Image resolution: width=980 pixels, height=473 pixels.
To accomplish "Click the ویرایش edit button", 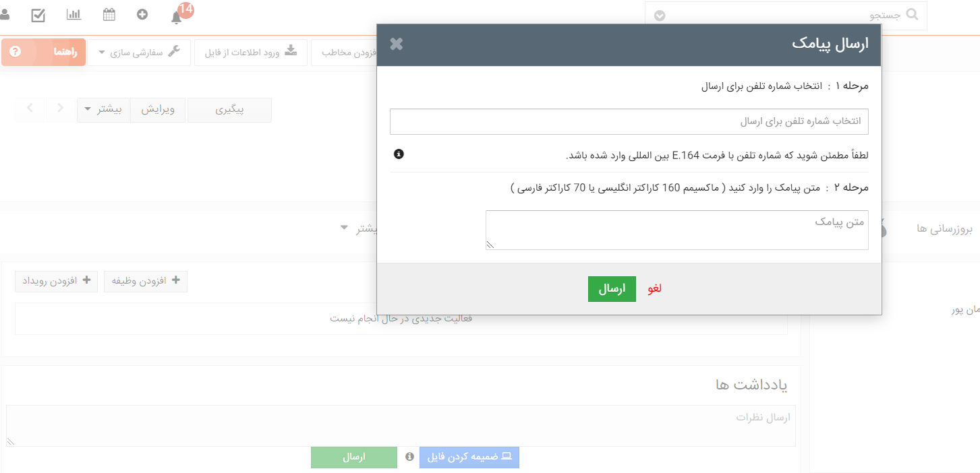I will 158,110.
